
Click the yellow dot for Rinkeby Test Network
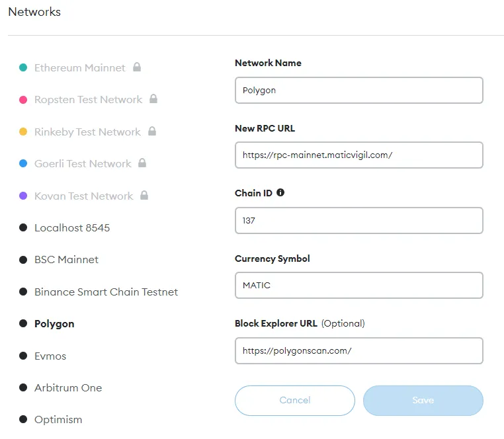[23, 132]
